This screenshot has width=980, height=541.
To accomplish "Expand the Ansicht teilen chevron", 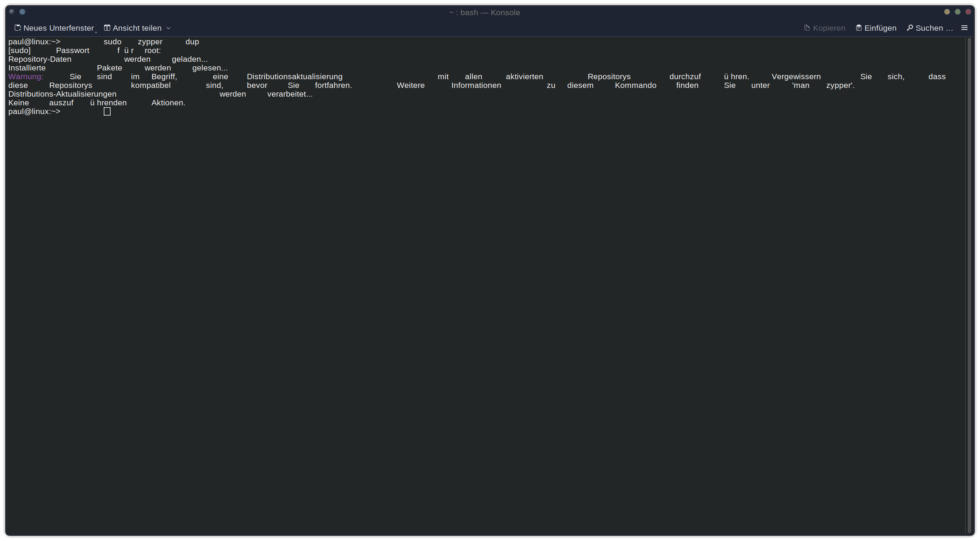I will [x=169, y=28].
